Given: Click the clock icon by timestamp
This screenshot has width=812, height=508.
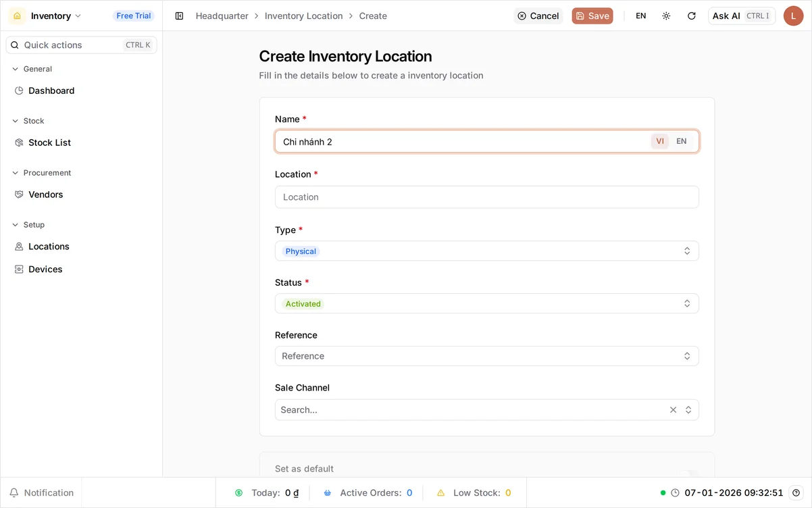Looking at the screenshot, I should click(x=675, y=493).
